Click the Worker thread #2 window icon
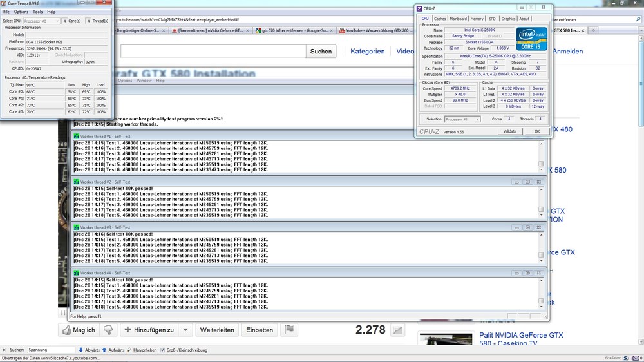The image size is (644, 362). (77, 182)
